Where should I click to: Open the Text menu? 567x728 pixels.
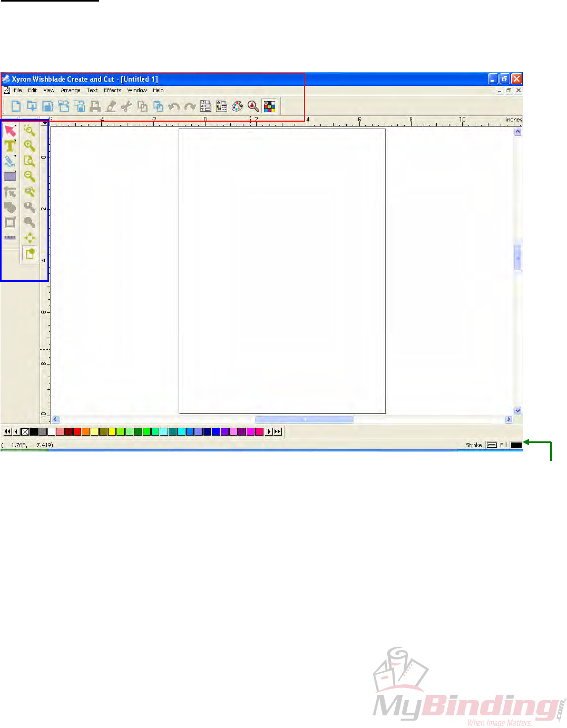point(92,90)
